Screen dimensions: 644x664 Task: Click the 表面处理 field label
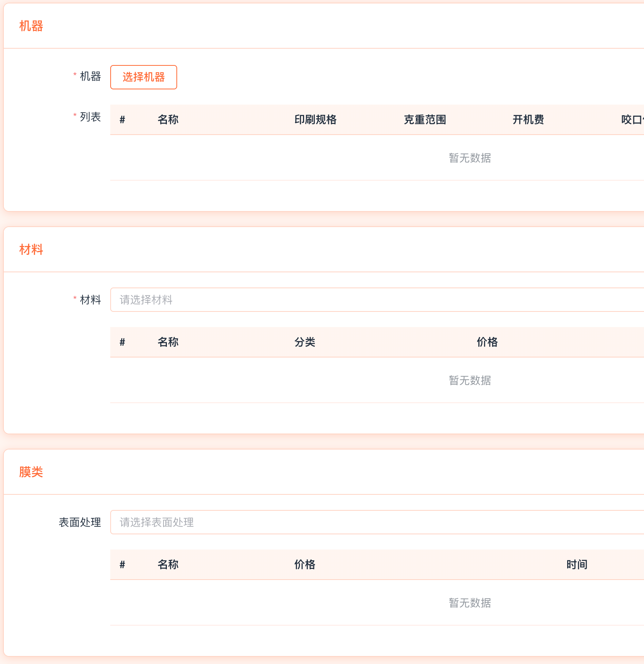80,522
